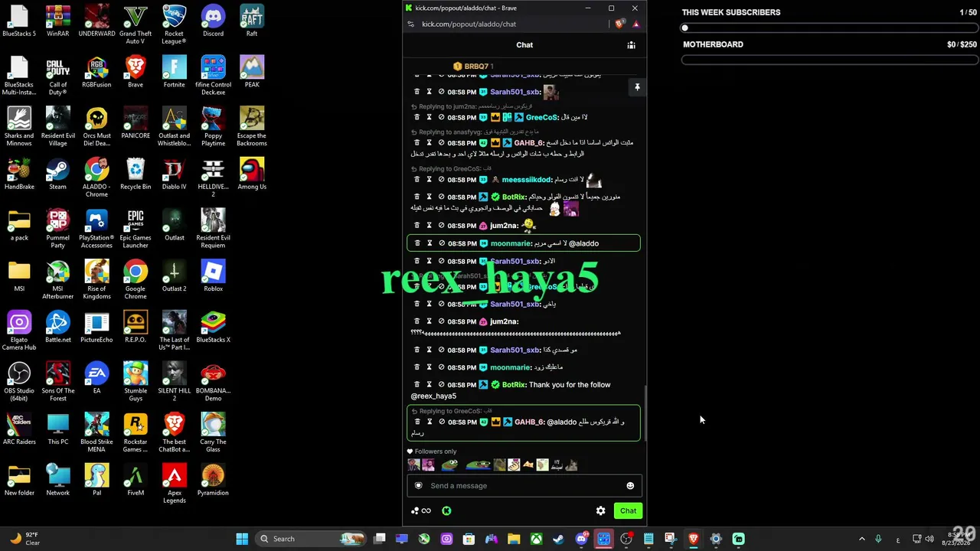Click the GreeCoS username in chat
The image size is (980, 551).
(541, 117)
